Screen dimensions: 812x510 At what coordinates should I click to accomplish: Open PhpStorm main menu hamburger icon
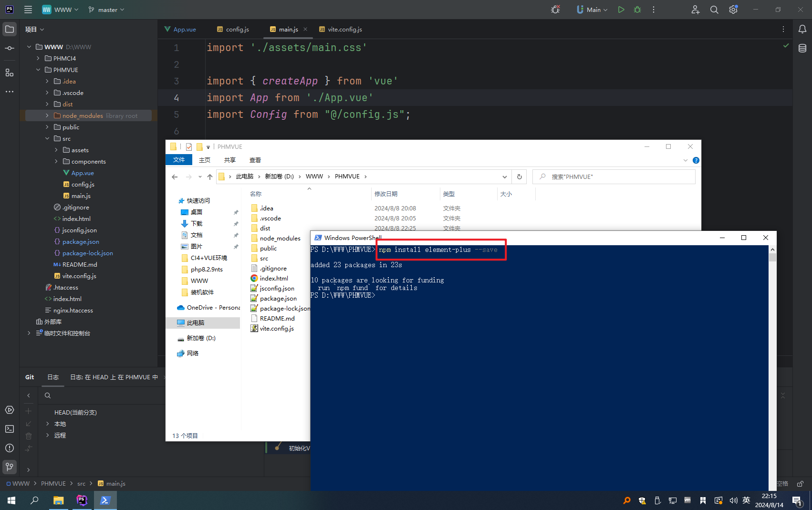[x=28, y=10]
